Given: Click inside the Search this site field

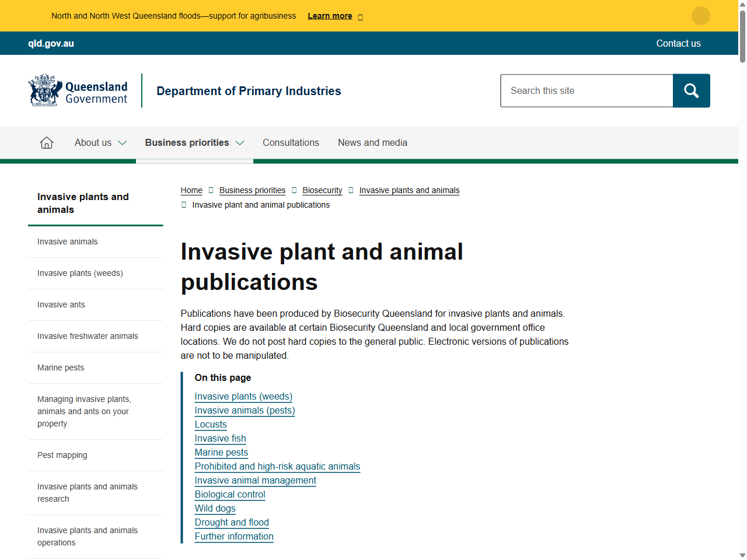Looking at the screenshot, I should [x=587, y=90].
